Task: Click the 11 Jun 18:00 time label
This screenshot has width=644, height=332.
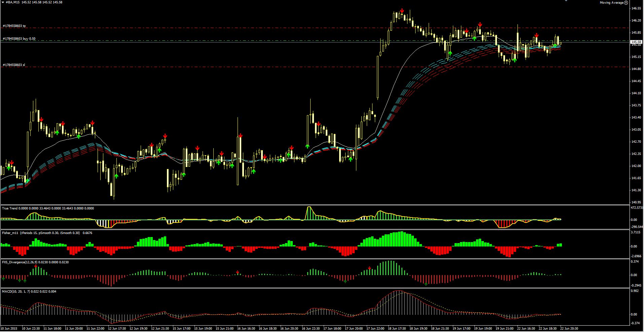Action: point(52,328)
